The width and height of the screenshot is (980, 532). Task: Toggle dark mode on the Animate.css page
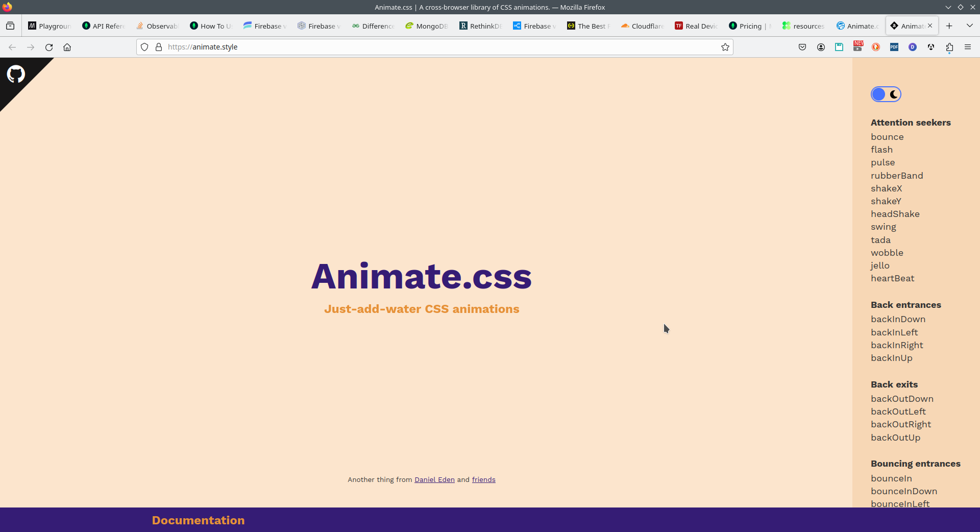886,94
